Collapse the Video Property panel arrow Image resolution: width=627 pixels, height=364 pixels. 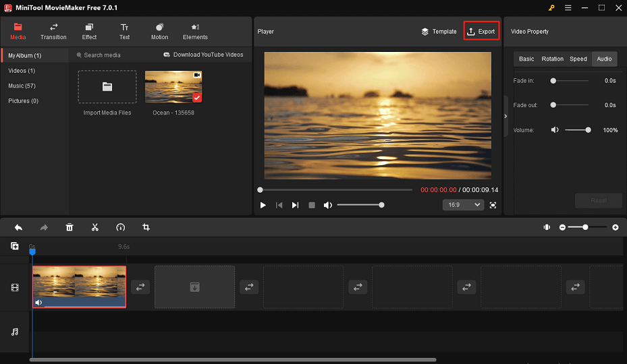tap(506, 116)
